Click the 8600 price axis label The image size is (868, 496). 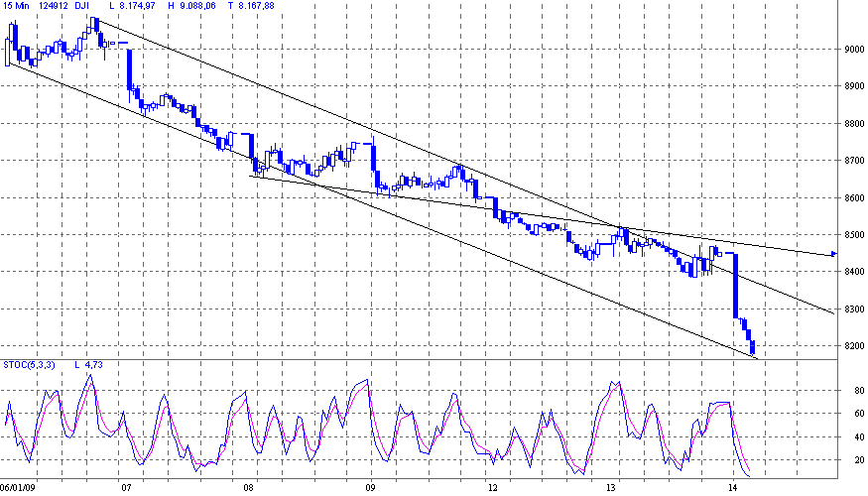pyautogui.click(x=854, y=198)
